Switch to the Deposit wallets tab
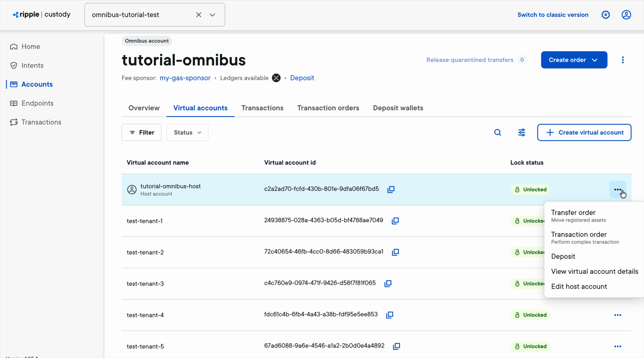The width and height of the screenshot is (644, 358). [398, 108]
